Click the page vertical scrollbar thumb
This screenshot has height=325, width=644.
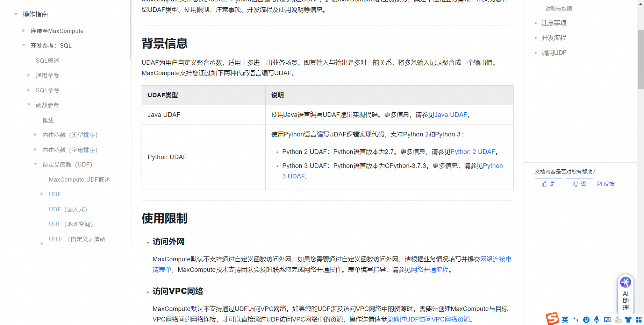pyautogui.click(x=641, y=59)
